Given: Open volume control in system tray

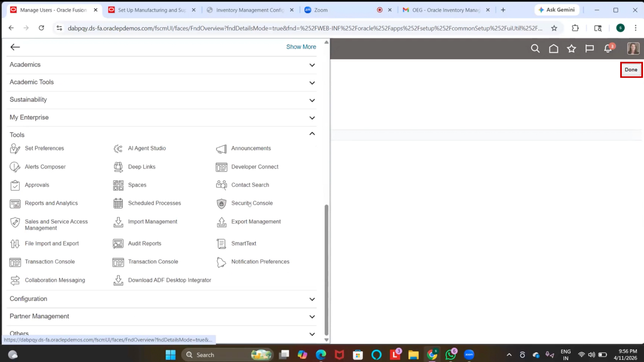Looking at the screenshot, I should 592,355.
